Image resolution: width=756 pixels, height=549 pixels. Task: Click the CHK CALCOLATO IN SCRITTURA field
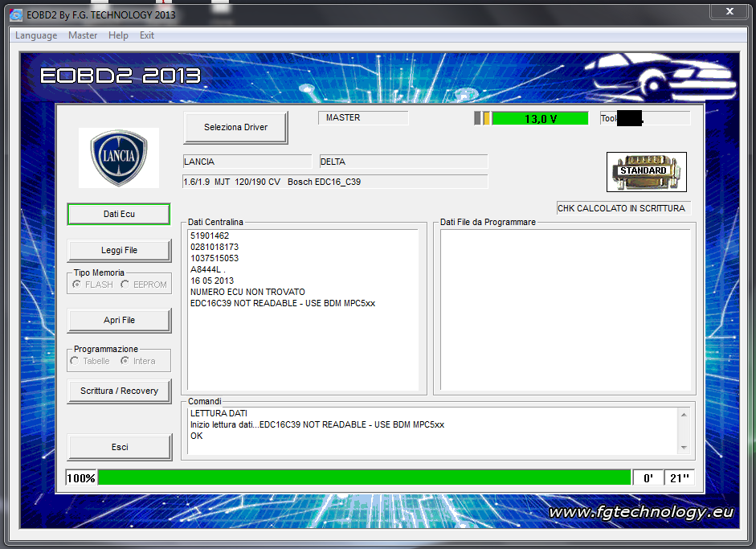pos(623,208)
